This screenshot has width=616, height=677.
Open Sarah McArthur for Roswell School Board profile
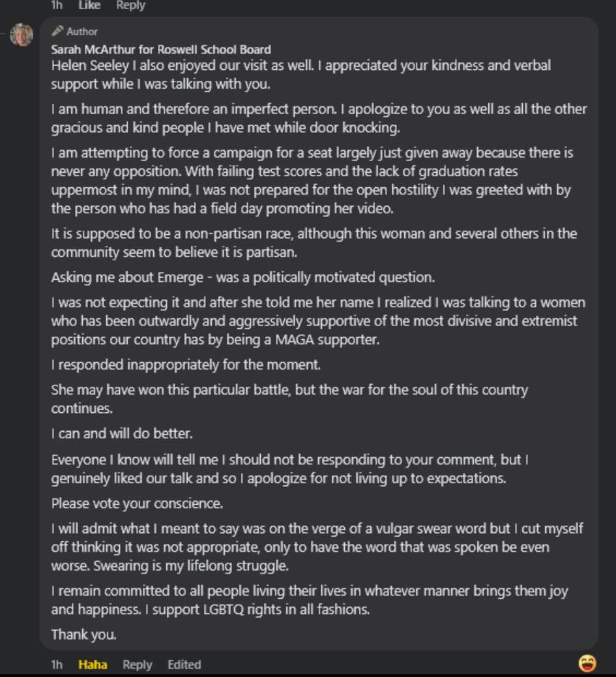[x=161, y=49]
